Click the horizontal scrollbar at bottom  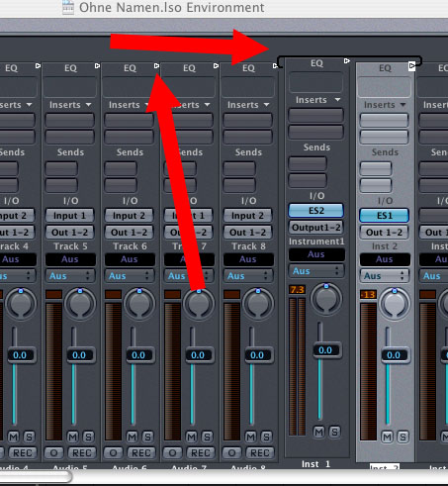[x=36, y=476]
